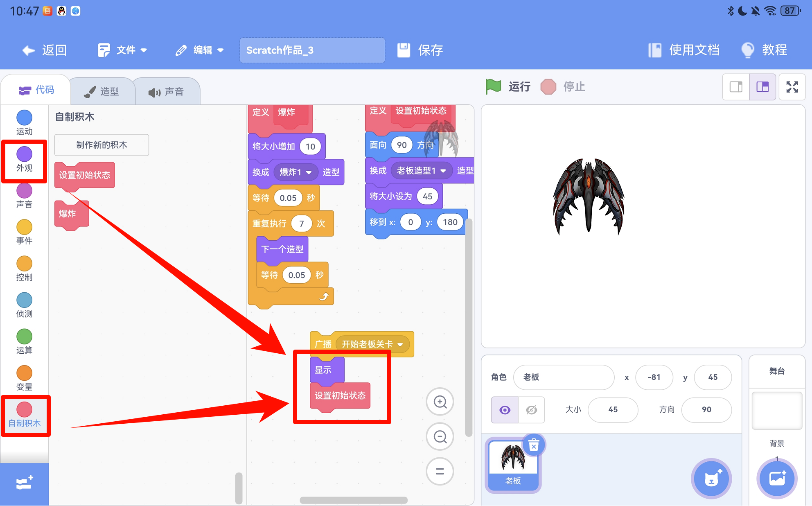Viewport: 812px width, 506px height.
Task: Show sprite using the eye toggle
Action: 505,410
